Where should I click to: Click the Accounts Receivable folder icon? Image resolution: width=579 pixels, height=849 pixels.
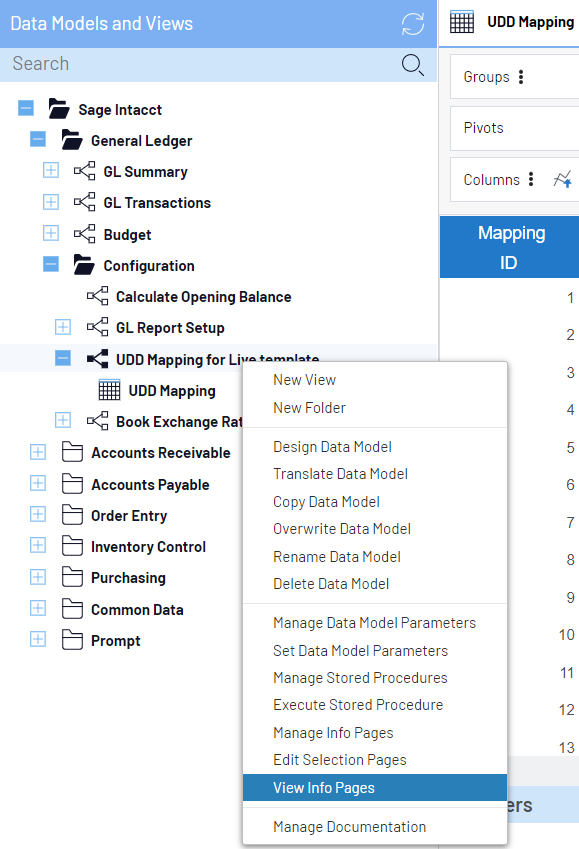click(72, 452)
